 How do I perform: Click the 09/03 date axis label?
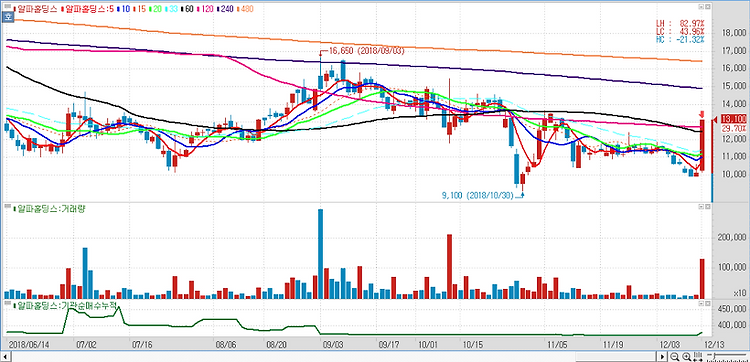(x=334, y=344)
